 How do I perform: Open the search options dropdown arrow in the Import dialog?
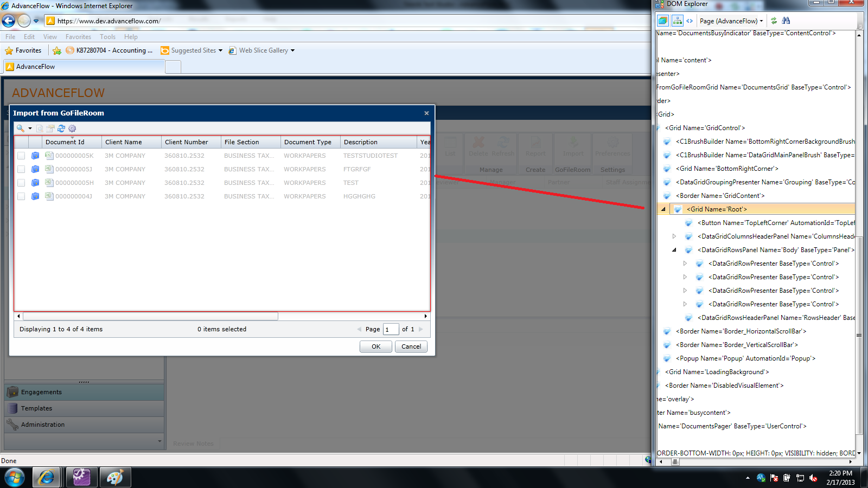tap(30, 129)
